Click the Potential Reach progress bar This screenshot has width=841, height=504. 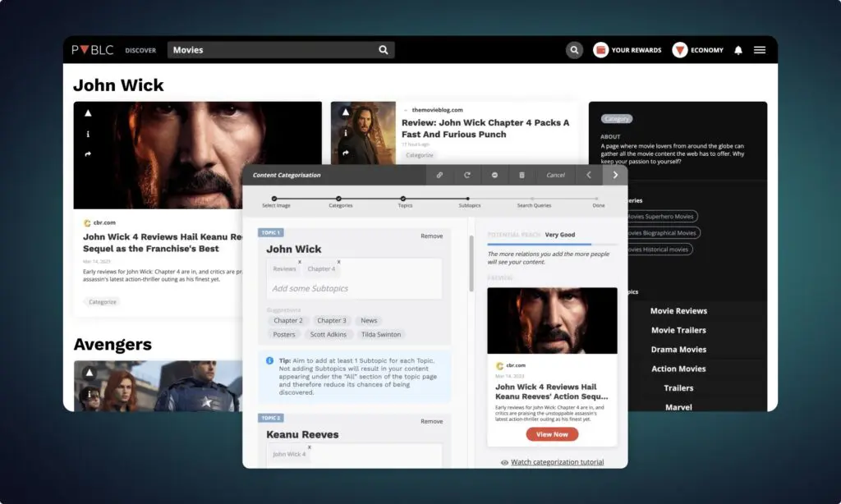coord(552,245)
